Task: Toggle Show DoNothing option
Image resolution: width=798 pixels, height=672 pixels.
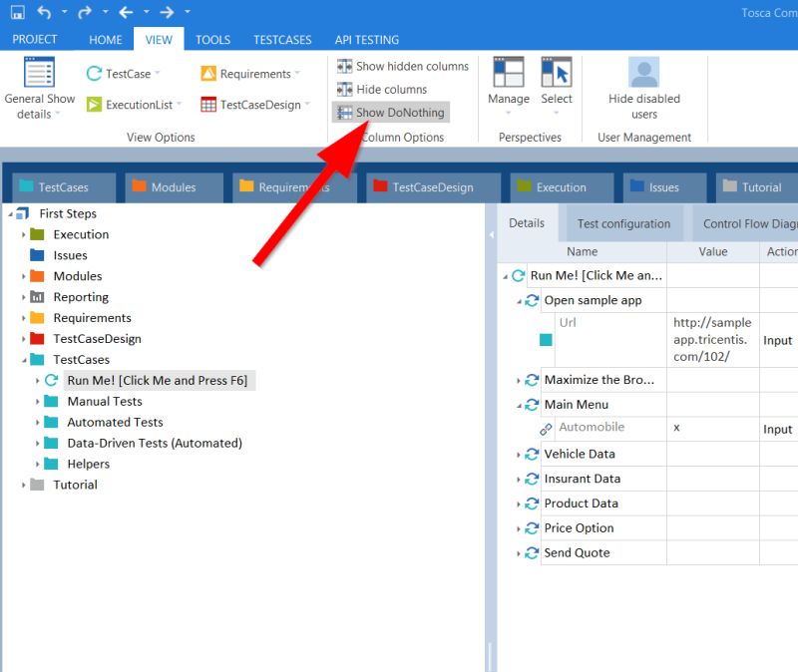Action: [390, 113]
